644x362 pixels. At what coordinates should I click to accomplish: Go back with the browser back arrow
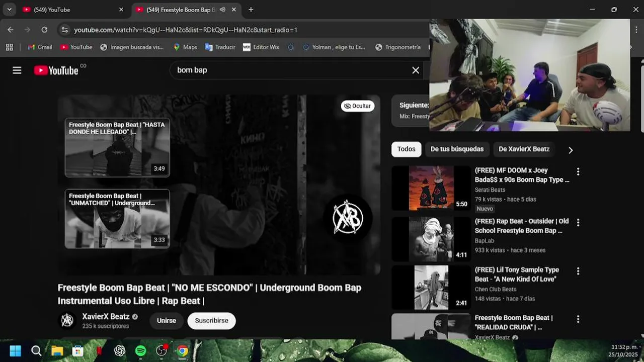pyautogui.click(x=11, y=30)
